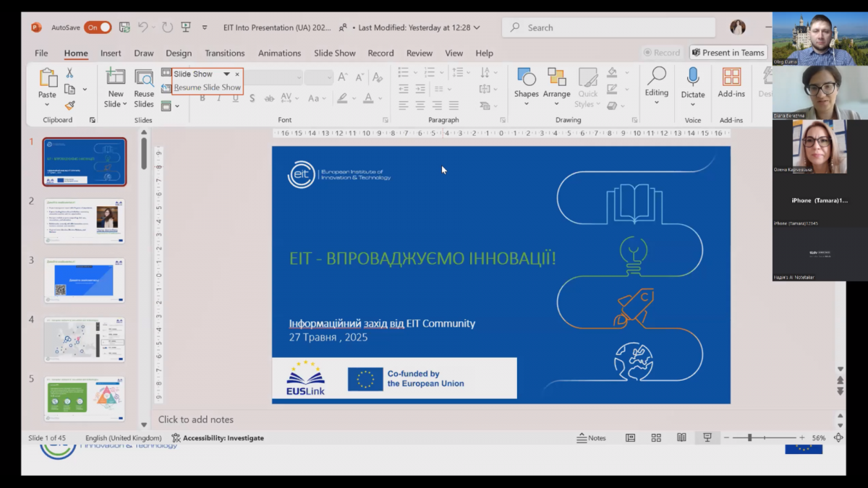Select the New Slide icon
This screenshot has width=868, height=488.
tap(115, 85)
